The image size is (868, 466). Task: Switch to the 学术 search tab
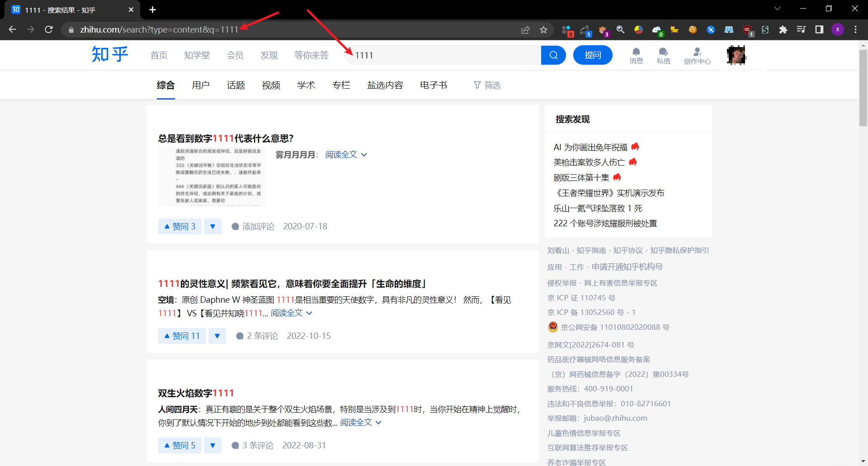pyautogui.click(x=306, y=85)
